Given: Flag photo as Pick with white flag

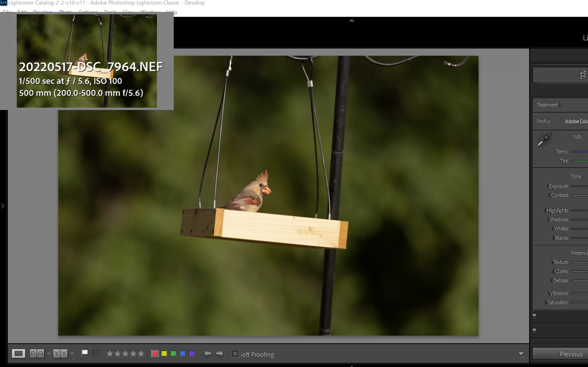Looking at the screenshot, I should pyautogui.click(x=85, y=353).
